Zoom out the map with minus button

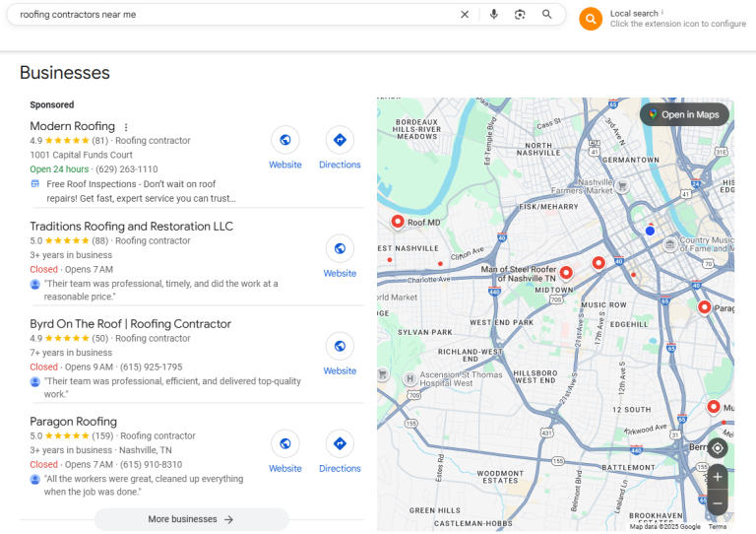point(718,503)
